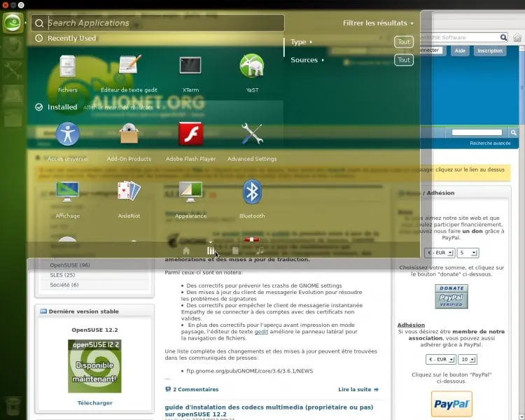
Task: Click Dernière version stable heading
Action: pos(84,311)
